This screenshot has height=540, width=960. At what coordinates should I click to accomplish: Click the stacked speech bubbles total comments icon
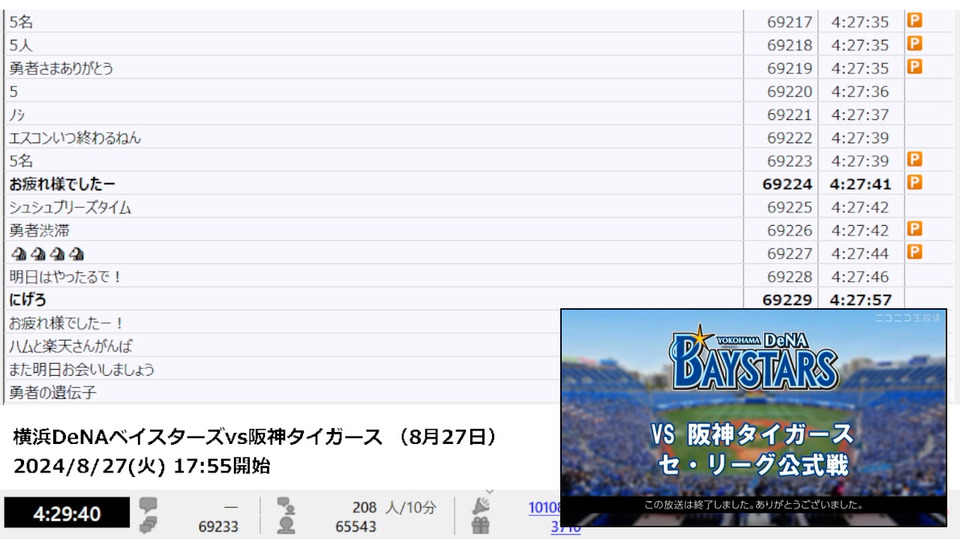click(x=148, y=525)
